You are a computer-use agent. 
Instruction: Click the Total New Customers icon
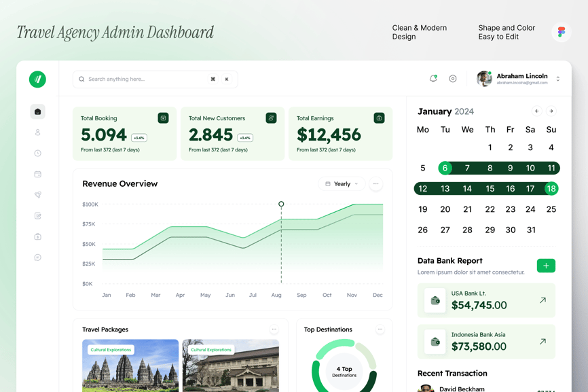(271, 118)
